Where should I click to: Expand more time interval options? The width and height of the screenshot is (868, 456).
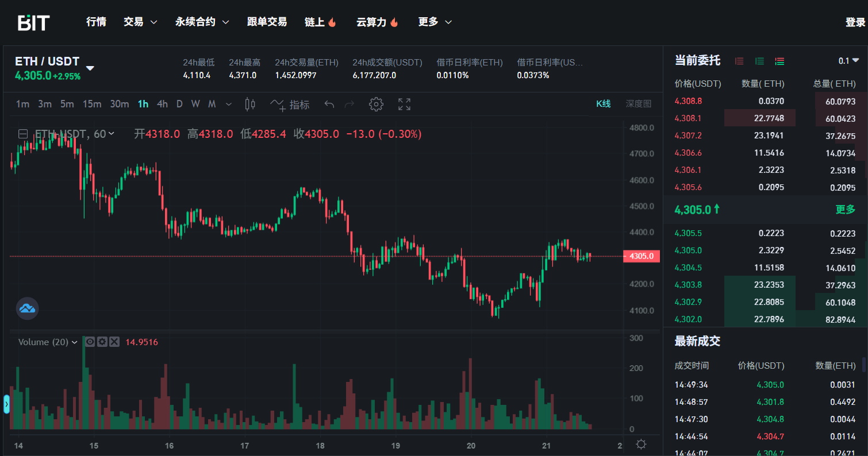click(x=229, y=104)
